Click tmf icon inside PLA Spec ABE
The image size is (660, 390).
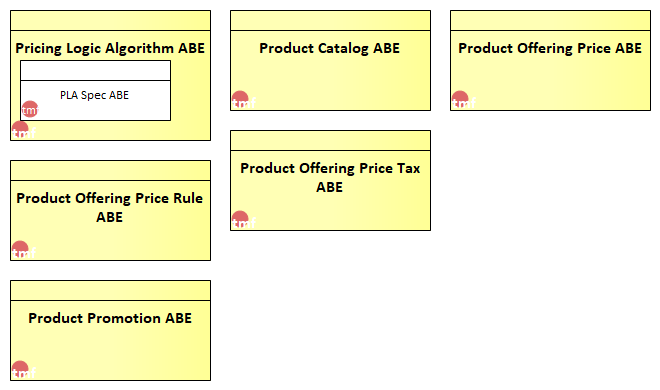point(30,109)
